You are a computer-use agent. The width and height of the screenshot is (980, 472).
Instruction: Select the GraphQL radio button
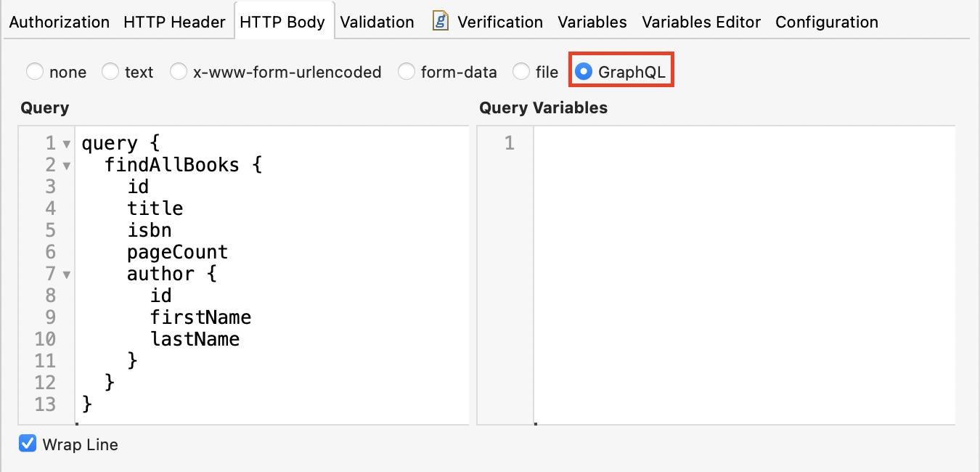click(x=584, y=72)
